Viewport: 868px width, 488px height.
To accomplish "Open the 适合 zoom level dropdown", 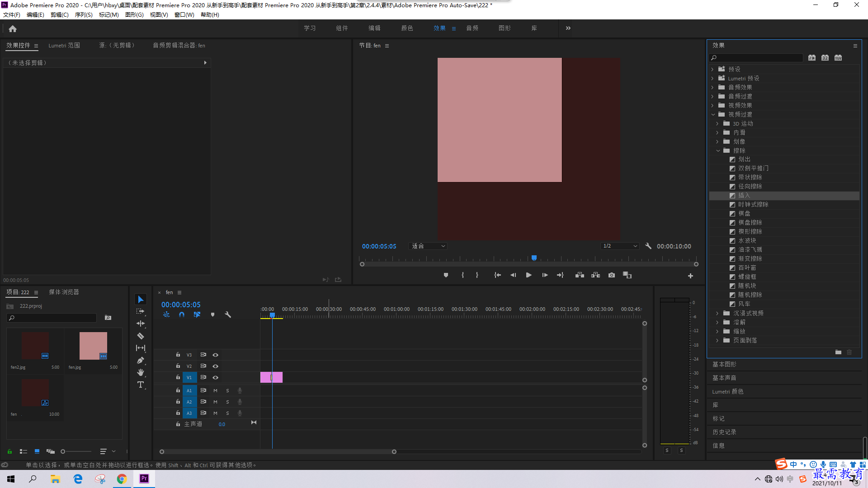I will 428,246.
